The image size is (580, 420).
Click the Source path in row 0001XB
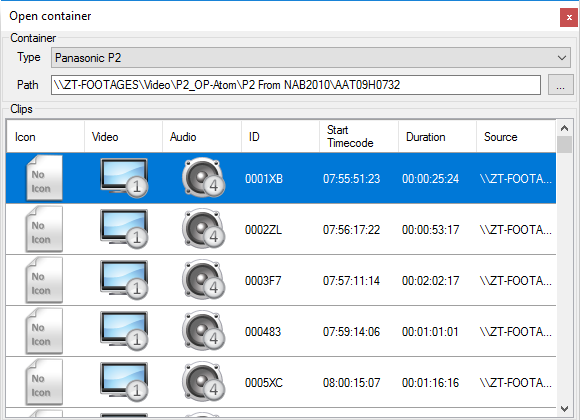516,179
